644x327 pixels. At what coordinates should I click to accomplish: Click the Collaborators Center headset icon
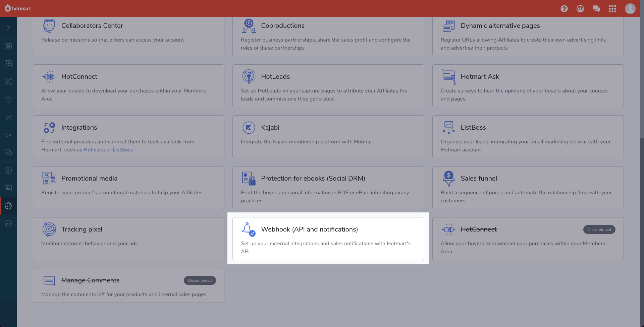pos(49,25)
